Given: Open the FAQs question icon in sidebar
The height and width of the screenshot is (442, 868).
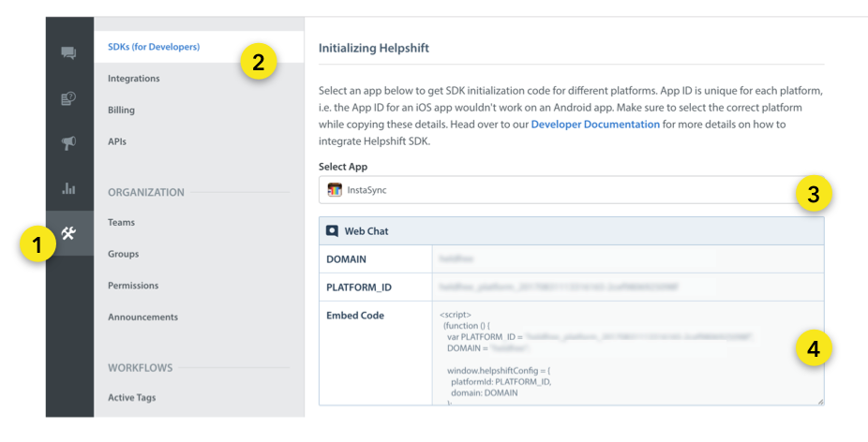Looking at the screenshot, I should 68,97.
